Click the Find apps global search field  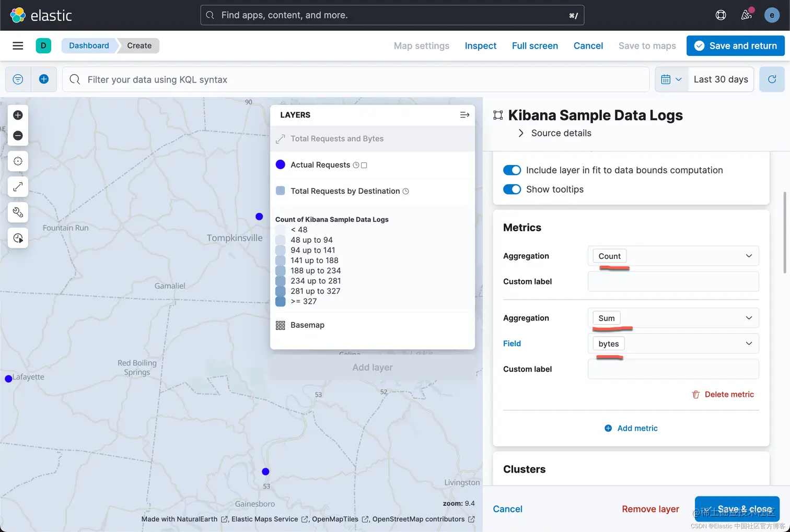point(392,15)
